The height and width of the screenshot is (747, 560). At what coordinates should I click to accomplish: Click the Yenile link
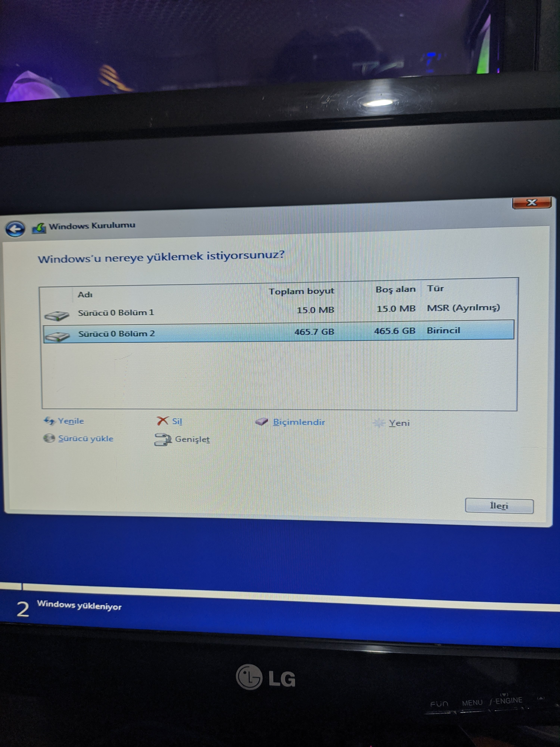[71, 421]
